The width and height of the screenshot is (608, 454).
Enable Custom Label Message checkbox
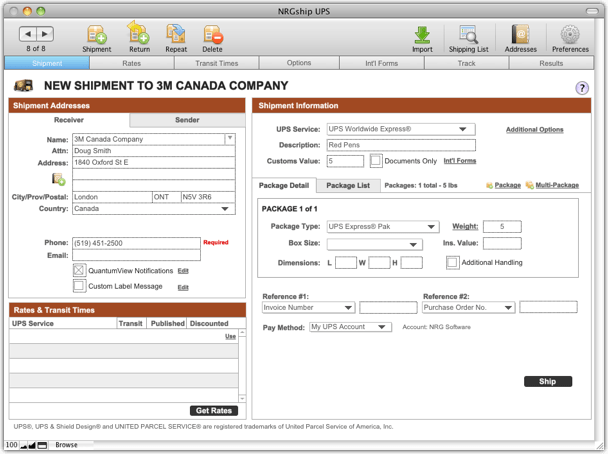(79, 286)
